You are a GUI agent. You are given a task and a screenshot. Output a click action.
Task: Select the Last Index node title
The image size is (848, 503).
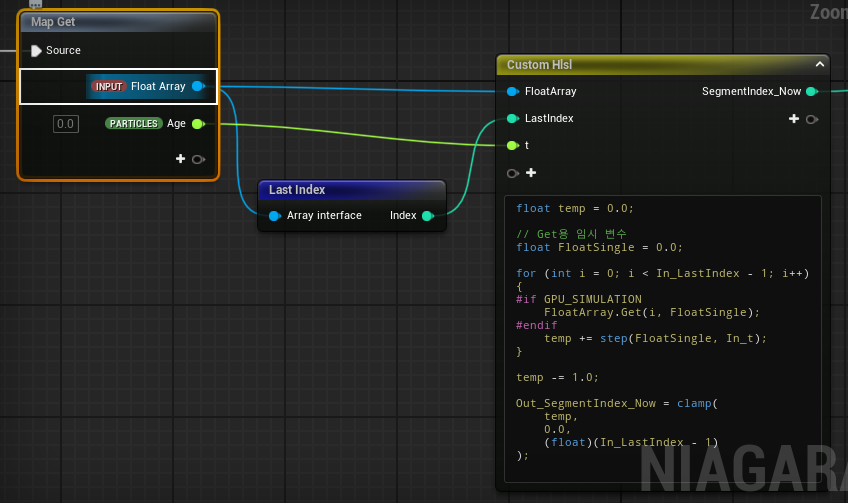(297, 190)
